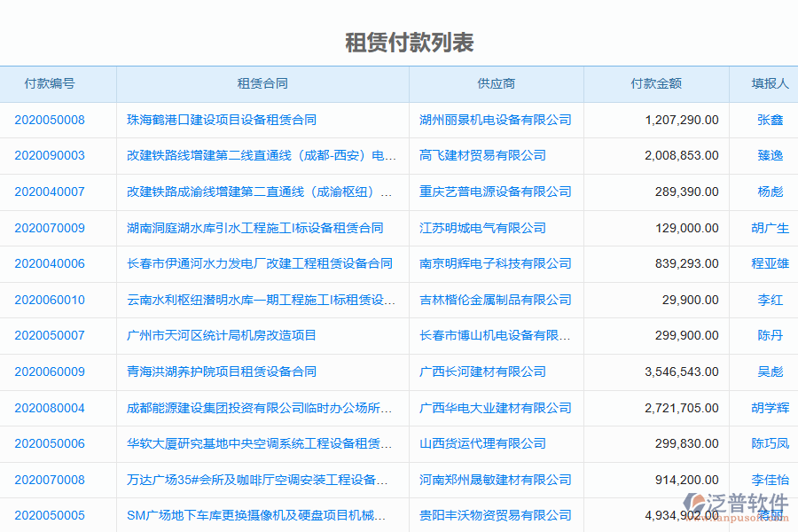
Task: Click the 供应商 column header
Action: click(495, 83)
